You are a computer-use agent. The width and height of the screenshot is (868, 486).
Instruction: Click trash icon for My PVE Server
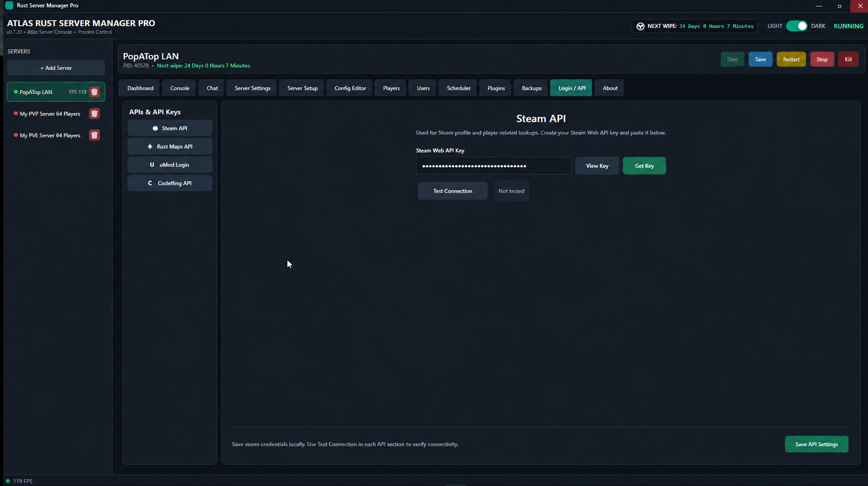(94, 136)
